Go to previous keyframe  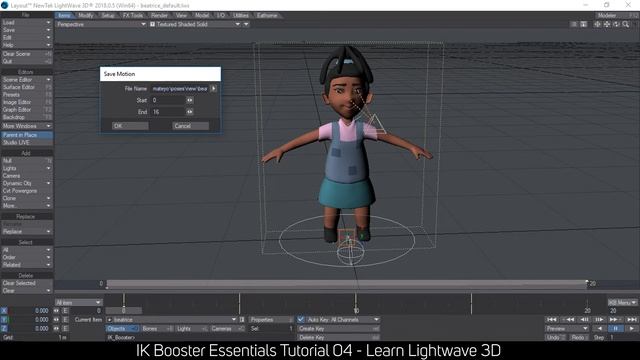coord(568,320)
